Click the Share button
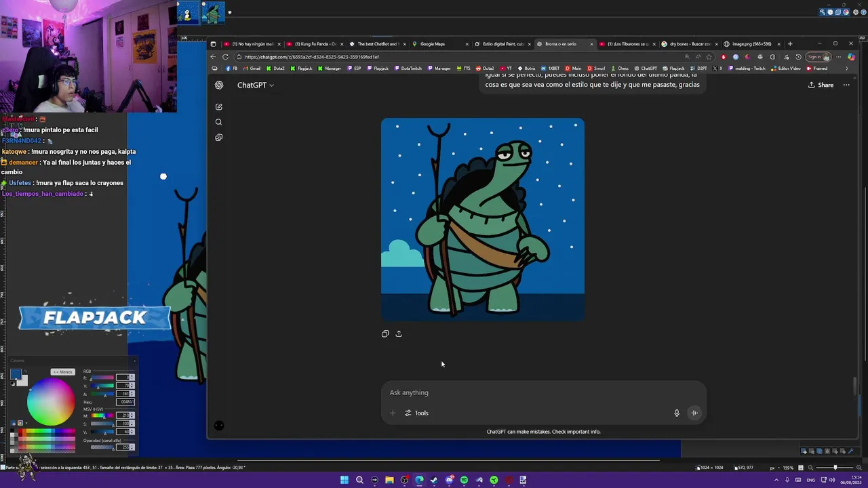868x488 pixels. tap(821, 85)
